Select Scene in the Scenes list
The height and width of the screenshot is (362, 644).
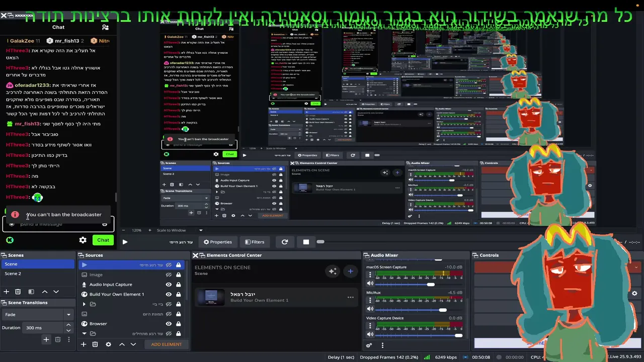(x=38, y=264)
